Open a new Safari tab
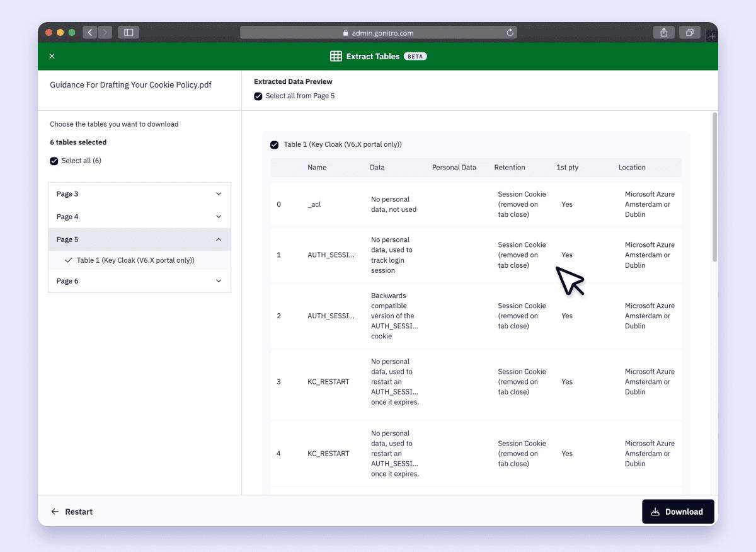 (712, 37)
